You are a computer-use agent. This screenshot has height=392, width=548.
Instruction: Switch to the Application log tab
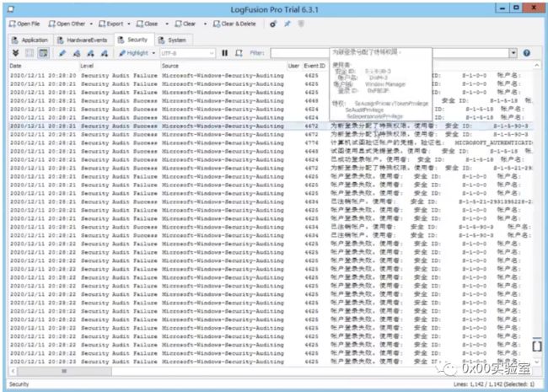30,40
